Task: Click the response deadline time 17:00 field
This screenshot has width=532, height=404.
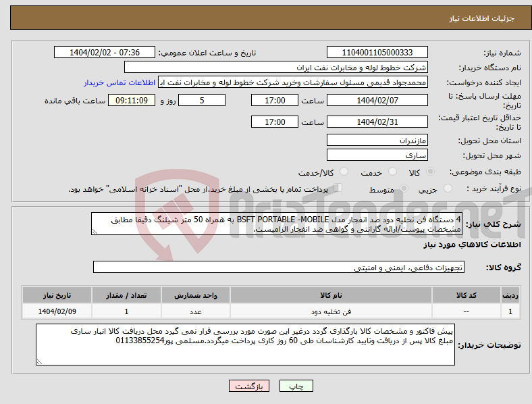Action: [x=275, y=100]
